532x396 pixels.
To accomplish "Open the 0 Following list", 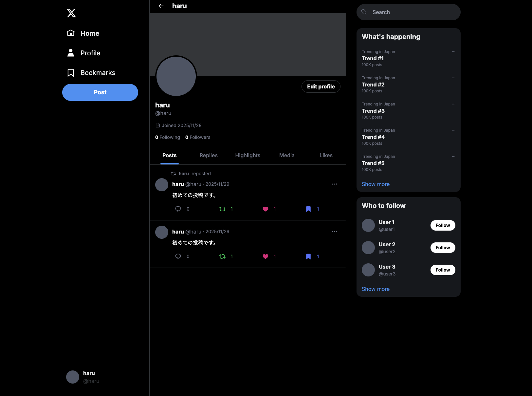I will point(168,137).
